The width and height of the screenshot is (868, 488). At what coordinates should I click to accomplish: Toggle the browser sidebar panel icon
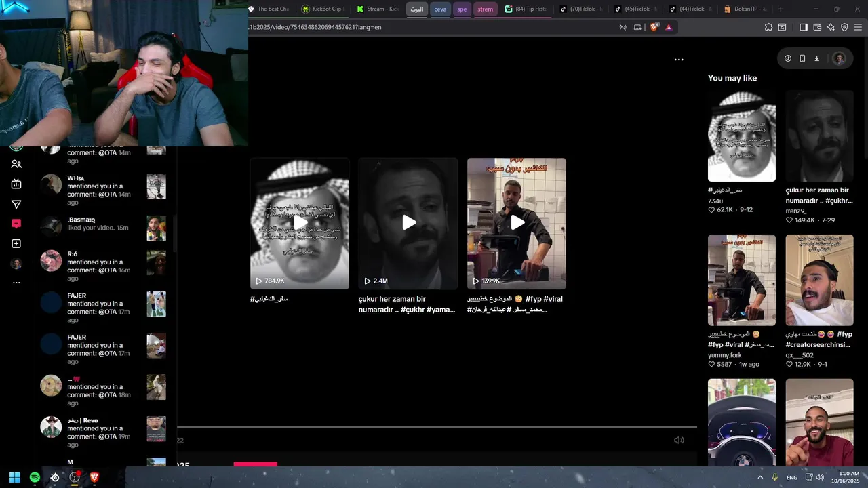tap(804, 27)
